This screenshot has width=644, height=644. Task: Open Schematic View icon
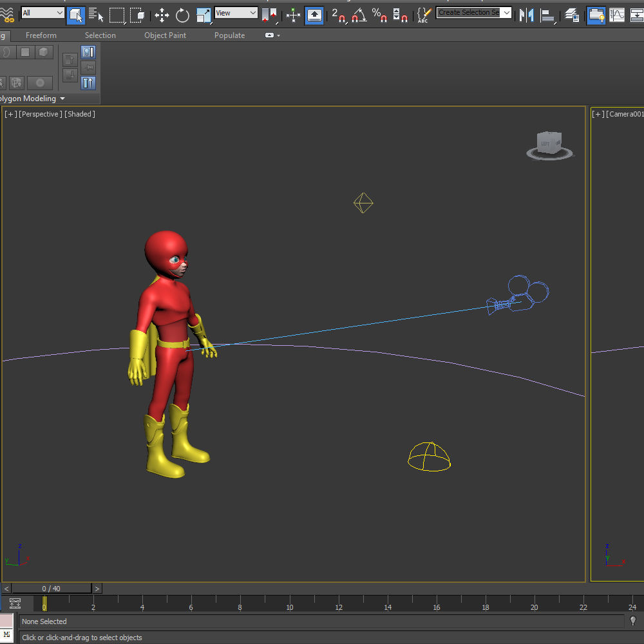(x=637, y=15)
